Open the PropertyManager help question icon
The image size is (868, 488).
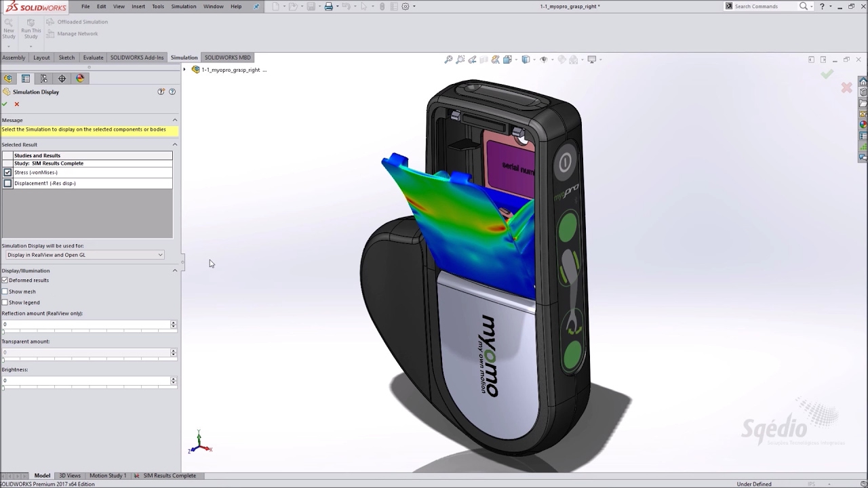coord(172,91)
